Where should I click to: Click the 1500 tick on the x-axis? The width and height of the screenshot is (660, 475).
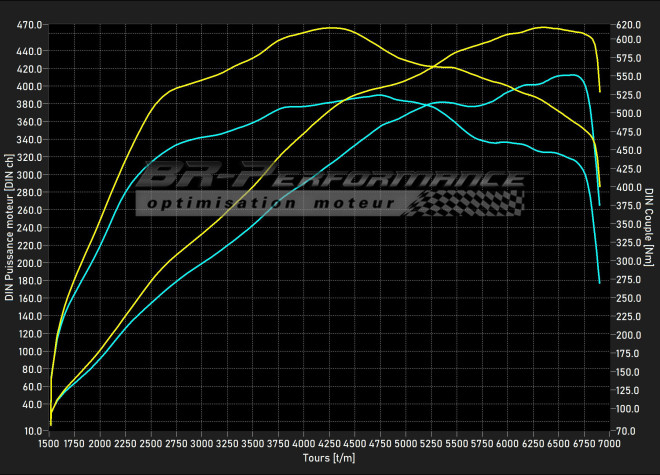[49, 442]
